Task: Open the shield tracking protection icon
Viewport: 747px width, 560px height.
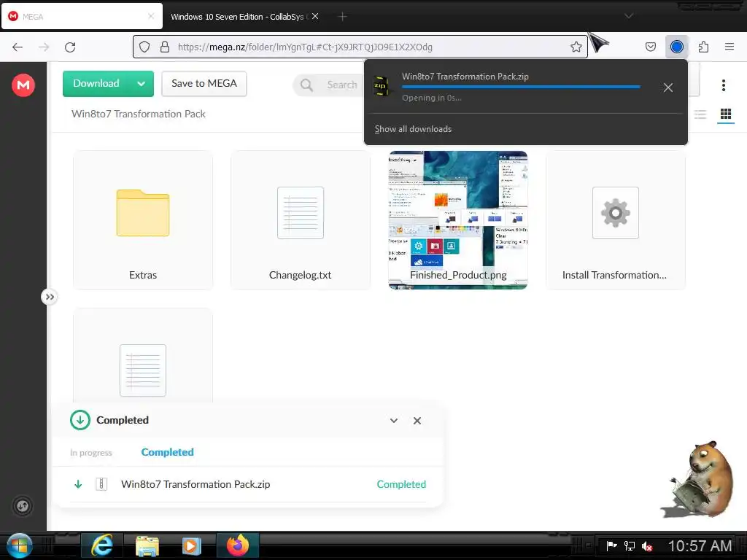Action: (x=144, y=47)
